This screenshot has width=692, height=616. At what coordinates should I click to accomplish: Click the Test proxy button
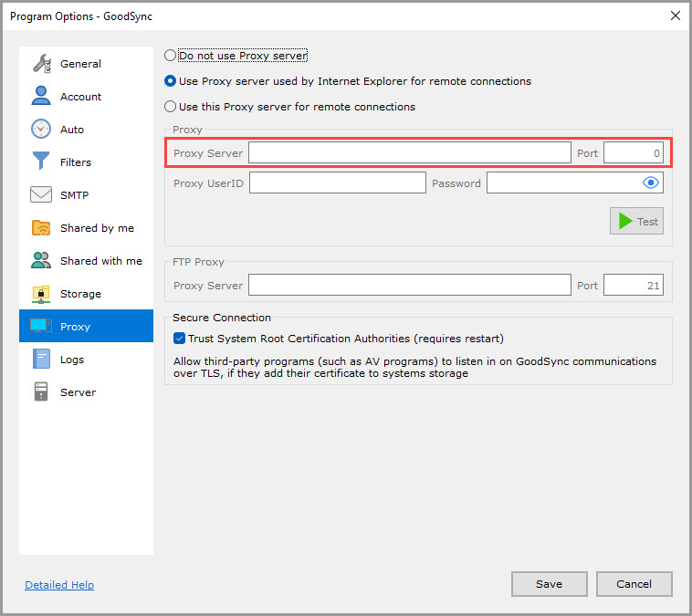pos(636,222)
